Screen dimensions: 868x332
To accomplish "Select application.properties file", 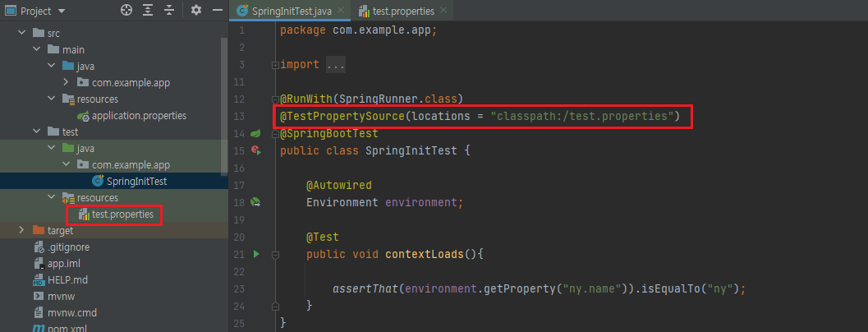I will [x=139, y=116].
